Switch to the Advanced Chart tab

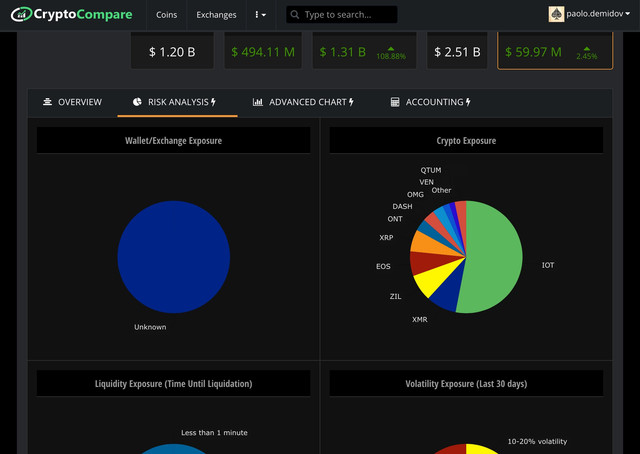303,102
